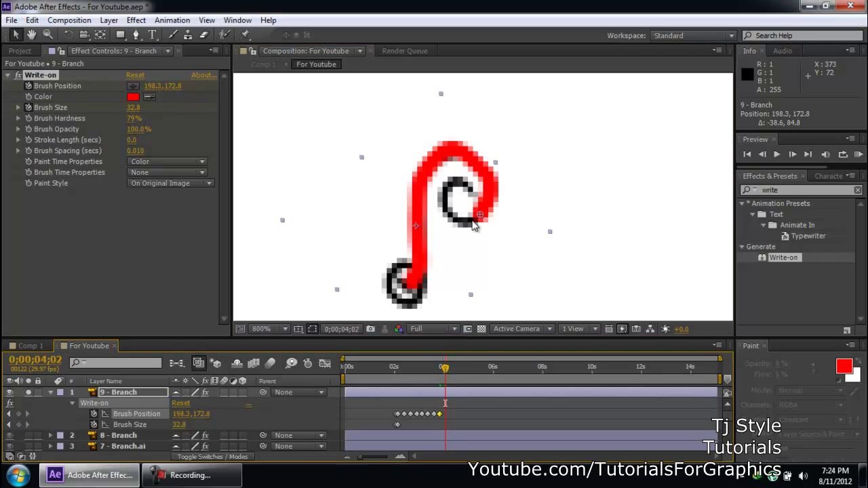Image resolution: width=868 pixels, height=488 pixels.
Task: Click red foreground color in Paint panel
Action: point(844,367)
